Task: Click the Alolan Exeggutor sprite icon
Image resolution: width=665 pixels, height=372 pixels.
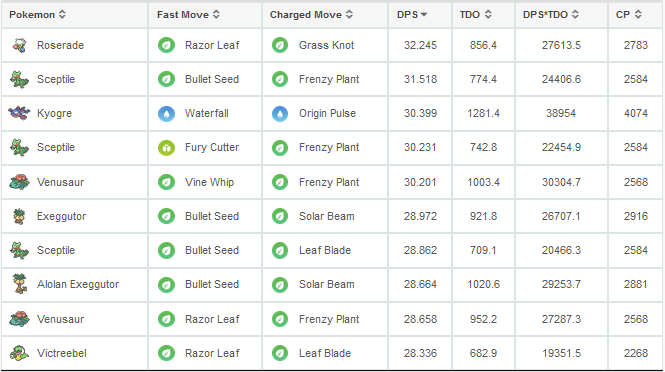Action: [x=20, y=284]
